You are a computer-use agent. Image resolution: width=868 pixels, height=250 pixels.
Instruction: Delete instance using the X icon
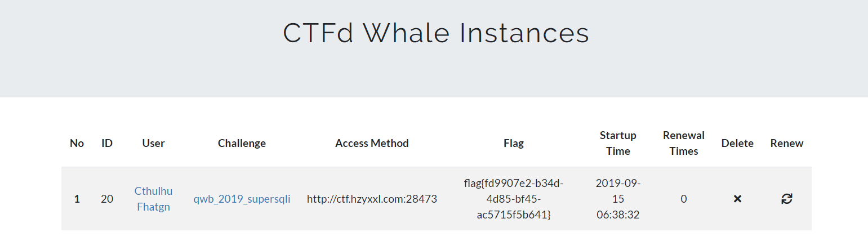737,199
